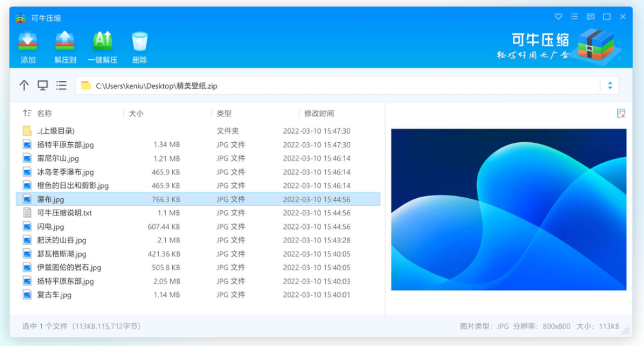Select the ..(上级目录) row
644x346 pixels.
198,131
